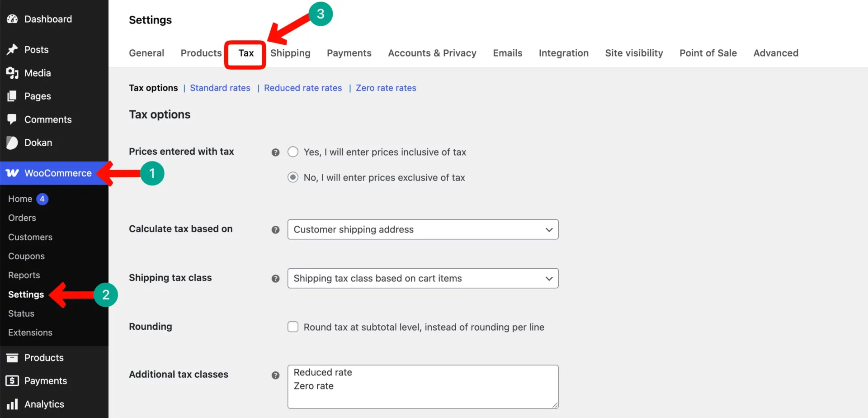Switch to the Payments settings tab
The image size is (868, 418).
click(349, 53)
